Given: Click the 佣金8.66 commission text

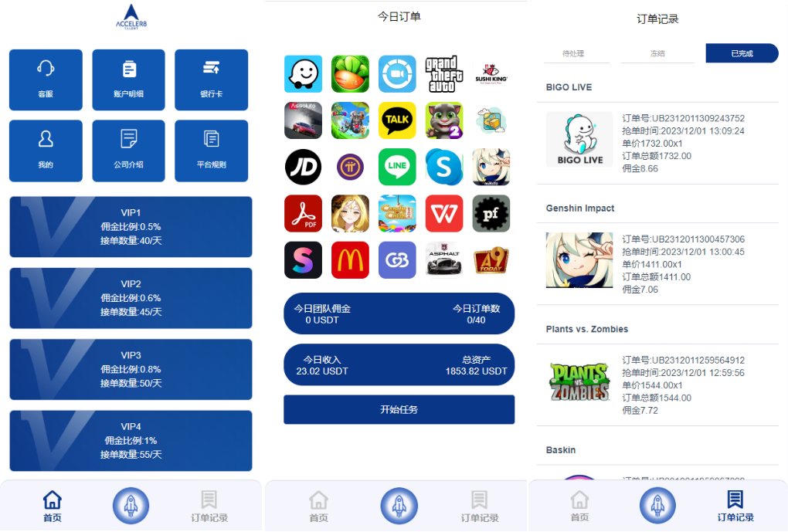Looking at the screenshot, I should 640,169.
